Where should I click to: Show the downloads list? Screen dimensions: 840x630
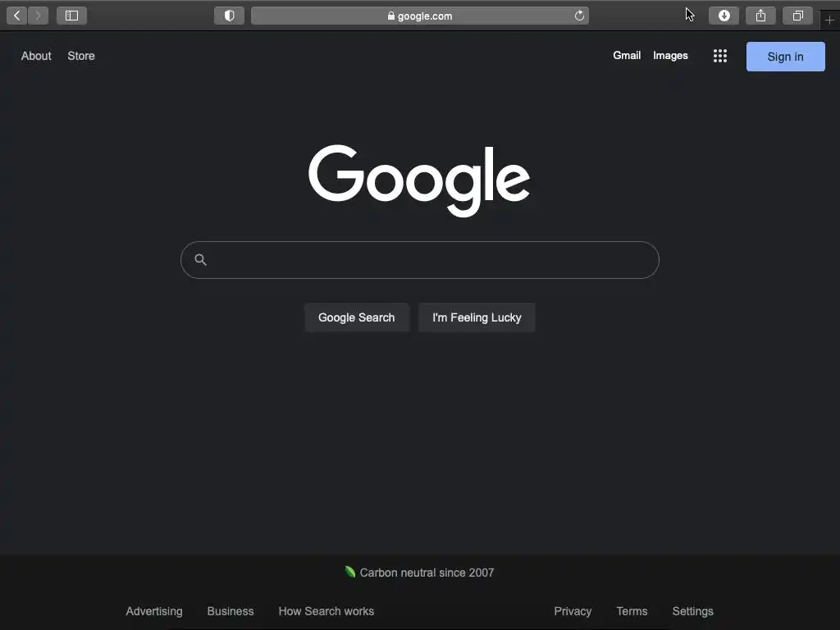point(724,16)
